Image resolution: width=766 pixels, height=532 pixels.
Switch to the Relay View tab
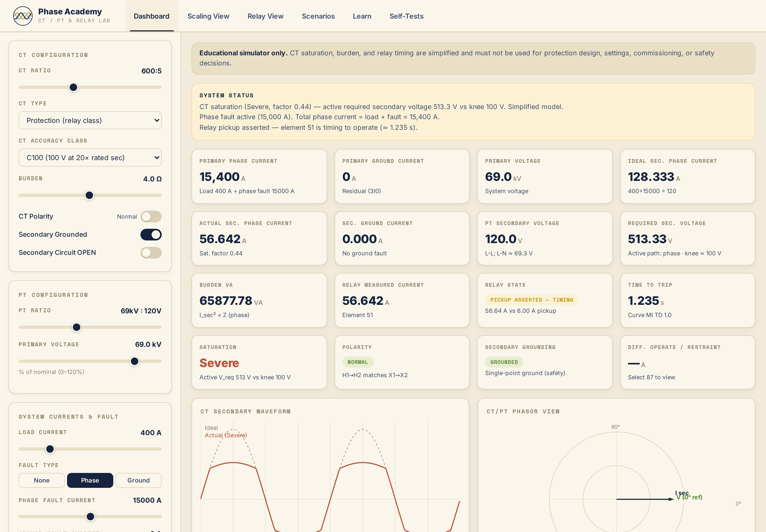click(x=265, y=16)
